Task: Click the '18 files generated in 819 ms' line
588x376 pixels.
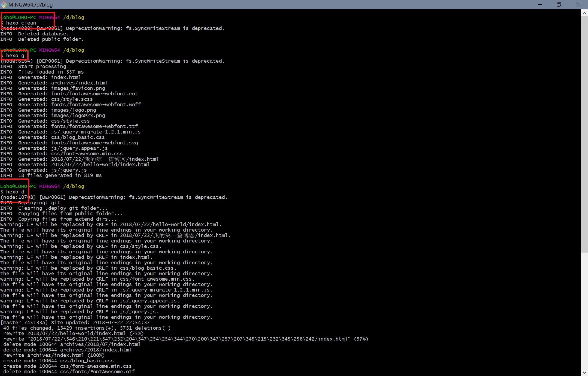Action: click(x=60, y=175)
